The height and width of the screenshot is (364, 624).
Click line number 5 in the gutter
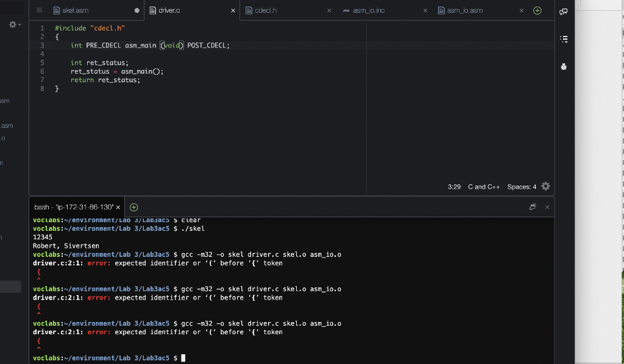point(42,63)
